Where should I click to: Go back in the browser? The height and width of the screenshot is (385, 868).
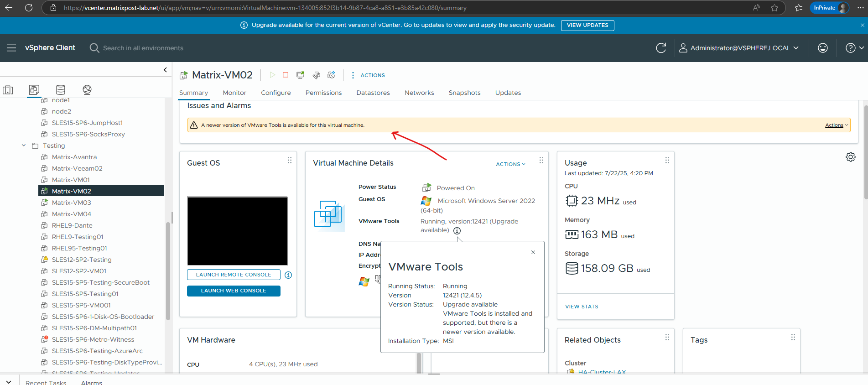pyautogui.click(x=9, y=8)
